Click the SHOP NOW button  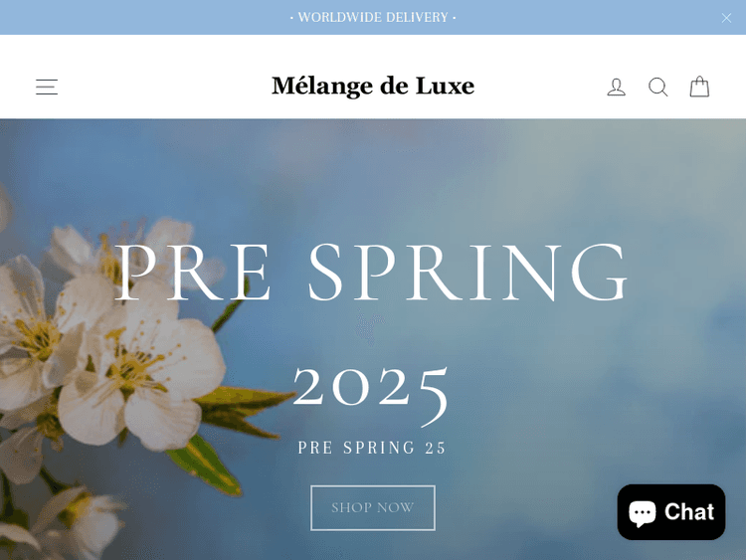pyautogui.click(x=373, y=507)
